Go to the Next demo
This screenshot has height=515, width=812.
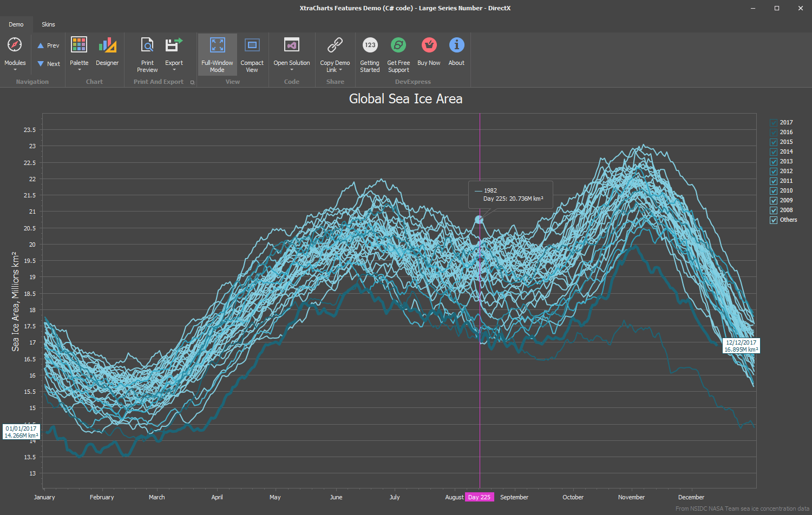[48, 64]
